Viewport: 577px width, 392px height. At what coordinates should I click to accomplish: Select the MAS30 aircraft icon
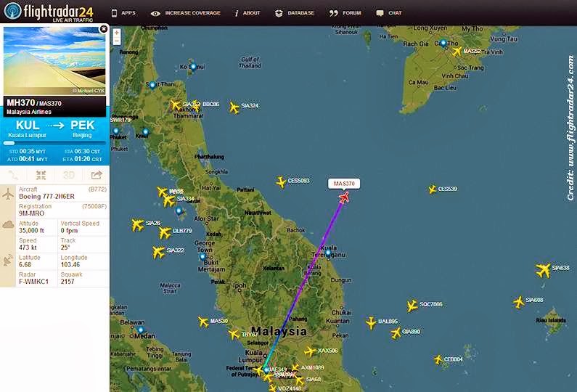click(x=203, y=322)
